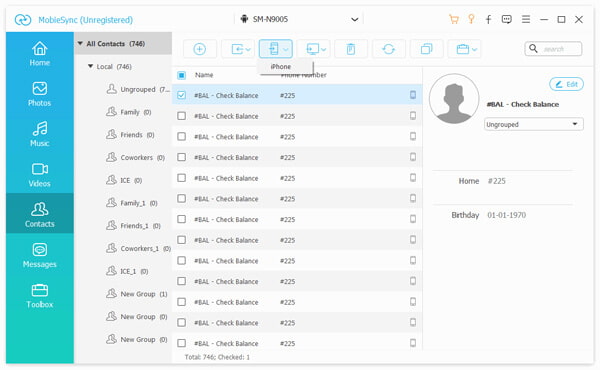The height and width of the screenshot is (370, 600).
Task: Open the Photos section in sidebar
Action: 39,94
